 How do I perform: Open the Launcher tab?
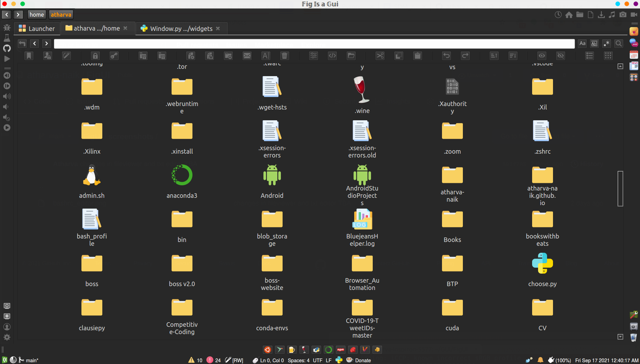pyautogui.click(x=37, y=29)
